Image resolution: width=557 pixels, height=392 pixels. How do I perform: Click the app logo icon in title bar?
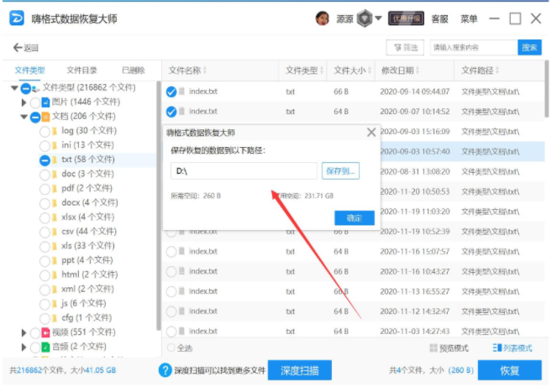(12, 18)
